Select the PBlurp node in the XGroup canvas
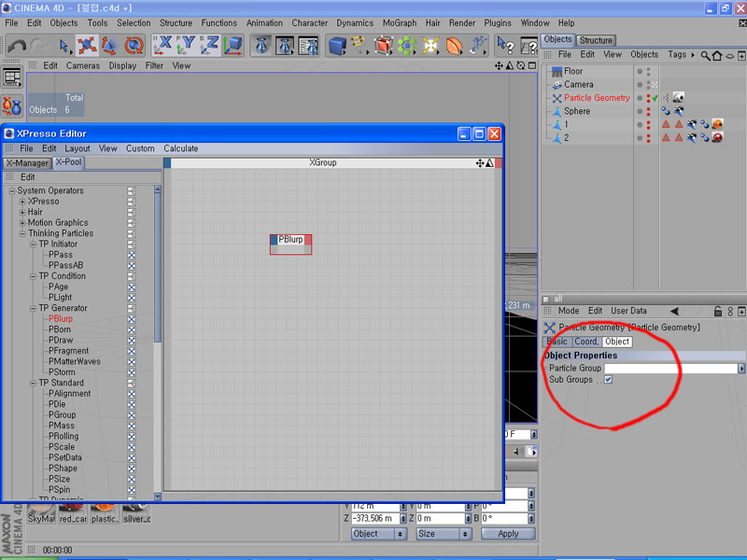 [x=290, y=245]
